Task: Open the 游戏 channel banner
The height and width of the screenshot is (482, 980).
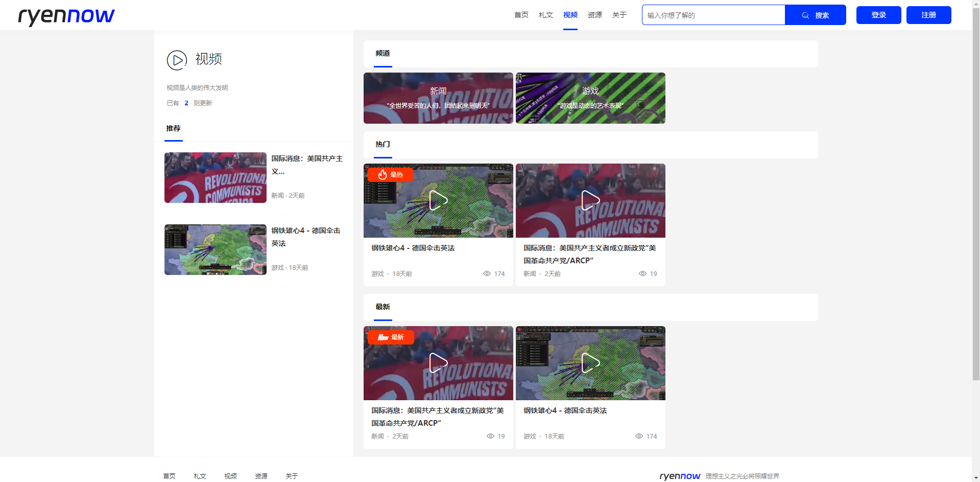Action: [x=590, y=98]
